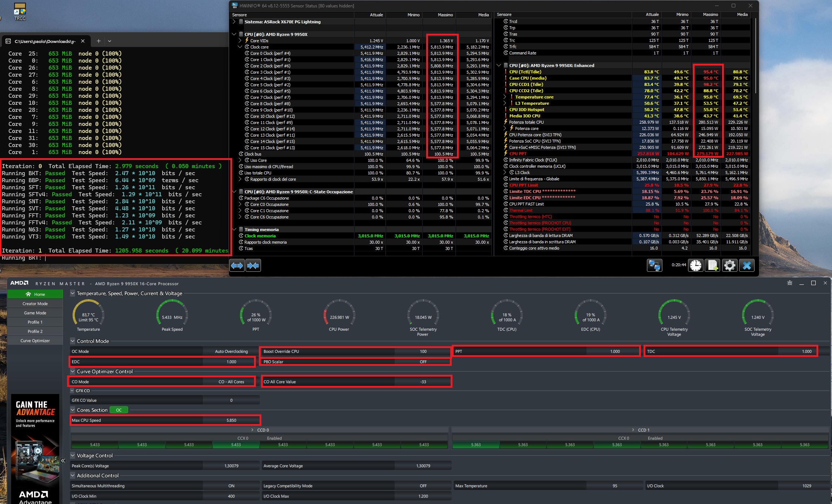
Task: Switch to Game Mode
Action: click(x=35, y=313)
